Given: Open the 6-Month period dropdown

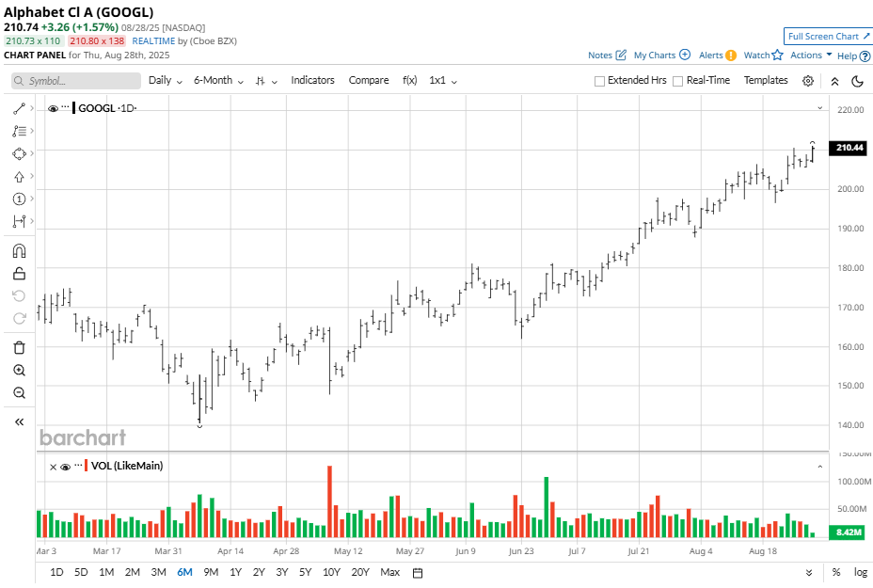Looking at the screenshot, I should point(219,80).
